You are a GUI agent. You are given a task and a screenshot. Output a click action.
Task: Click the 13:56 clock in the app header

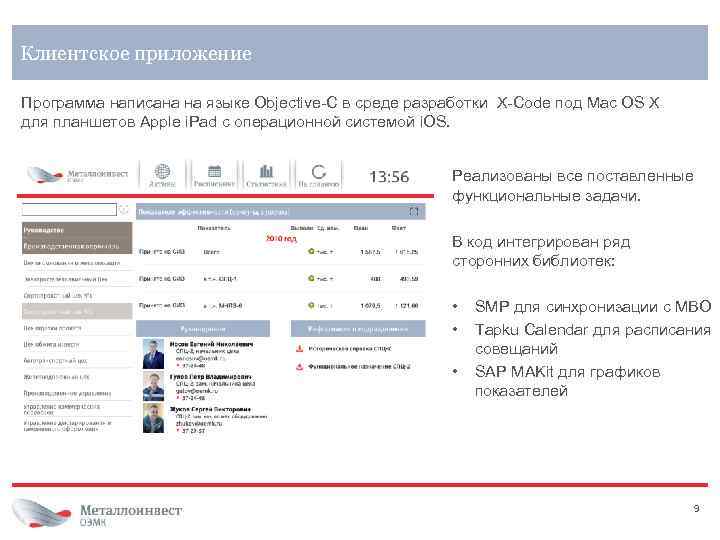tap(389, 176)
